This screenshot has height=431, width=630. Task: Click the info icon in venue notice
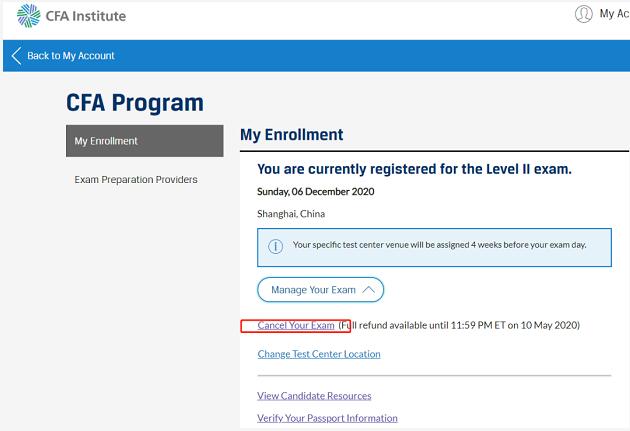pyautogui.click(x=276, y=246)
